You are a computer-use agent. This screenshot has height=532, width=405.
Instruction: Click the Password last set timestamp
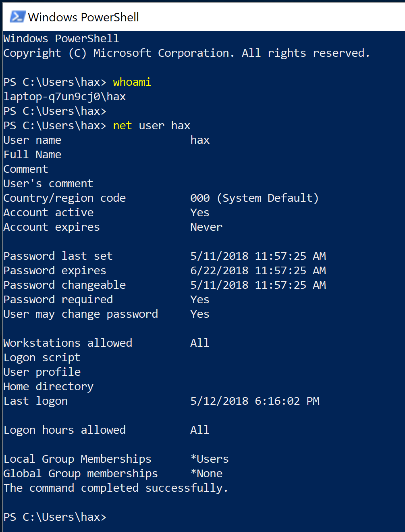pyautogui.click(x=258, y=256)
